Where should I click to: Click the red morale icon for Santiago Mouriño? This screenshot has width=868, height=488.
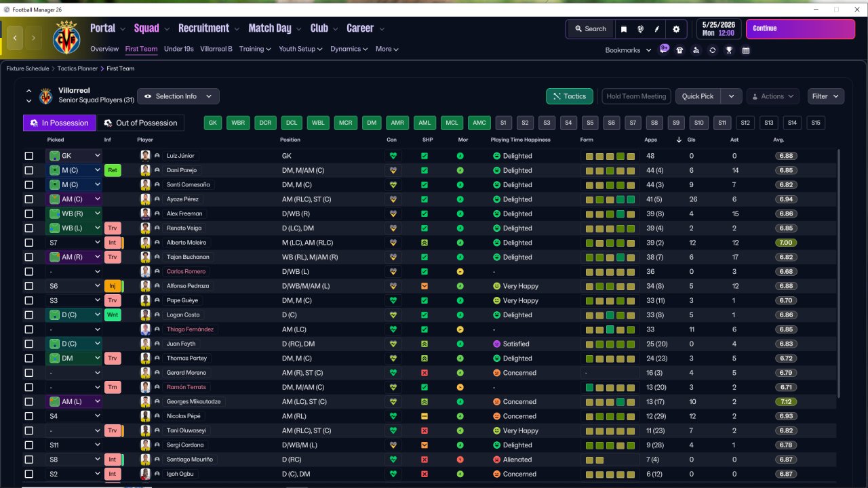pos(460,460)
